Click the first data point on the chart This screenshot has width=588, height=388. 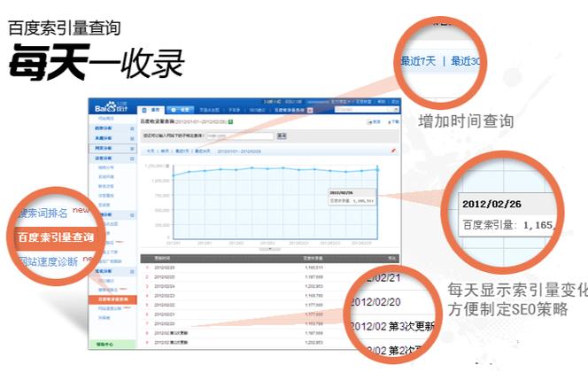tap(174, 175)
